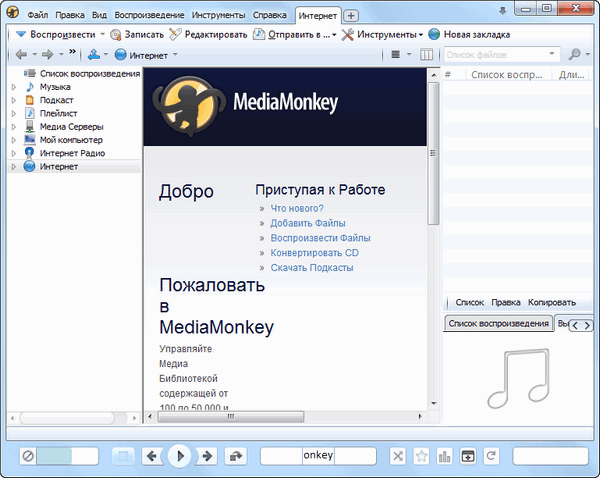
Task: Open the equalizer from the player bar
Action: tap(444, 456)
